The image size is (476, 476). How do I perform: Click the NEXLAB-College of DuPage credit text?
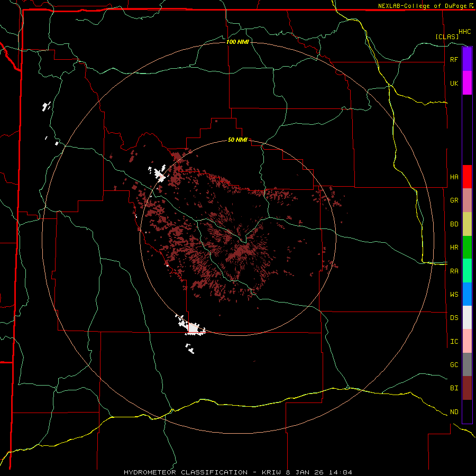point(422,6)
